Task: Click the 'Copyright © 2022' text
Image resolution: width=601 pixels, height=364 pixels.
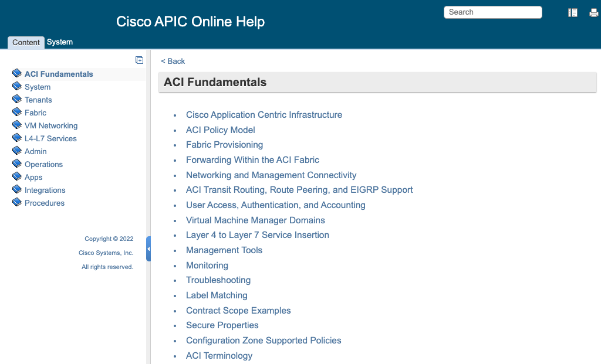Action: click(109, 239)
